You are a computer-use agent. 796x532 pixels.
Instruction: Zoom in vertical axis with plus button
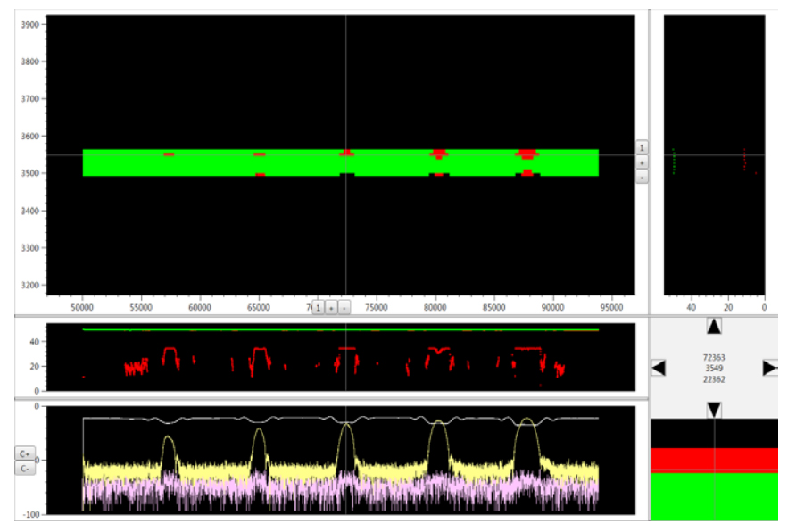coord(642,162)
